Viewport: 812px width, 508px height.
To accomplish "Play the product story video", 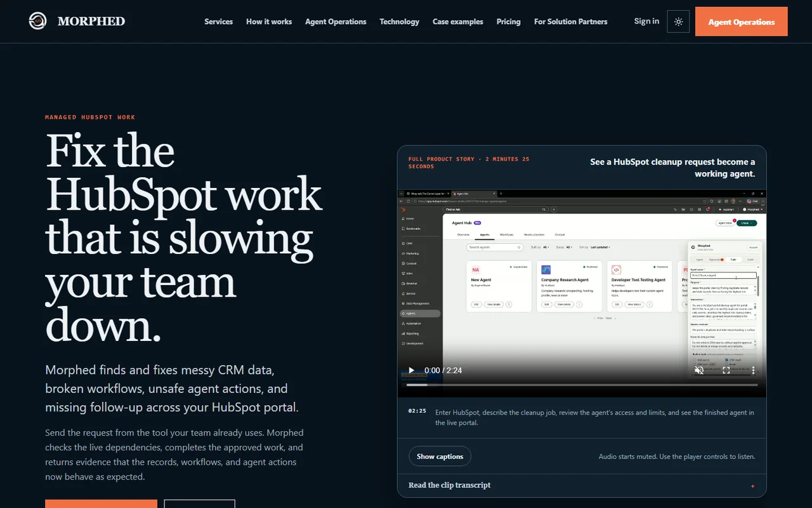I will pos(411,370).
